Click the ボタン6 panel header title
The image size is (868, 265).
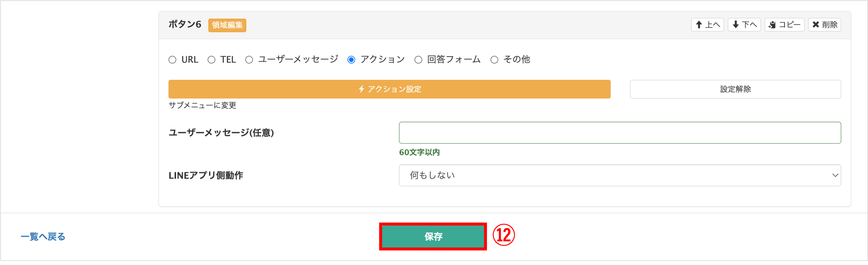coord(185,25)
